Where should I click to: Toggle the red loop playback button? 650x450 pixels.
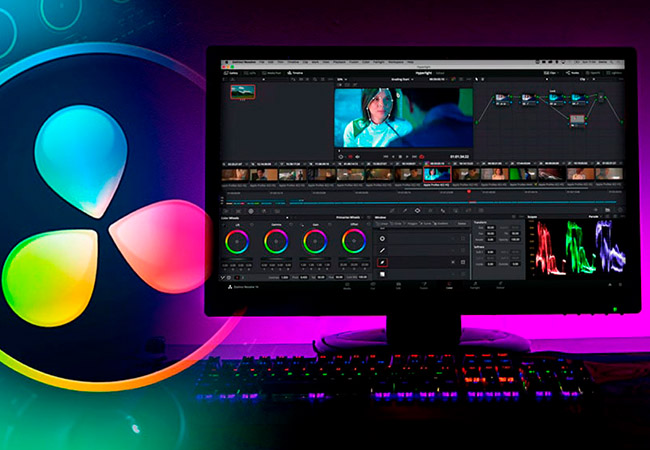click(422, 157)
